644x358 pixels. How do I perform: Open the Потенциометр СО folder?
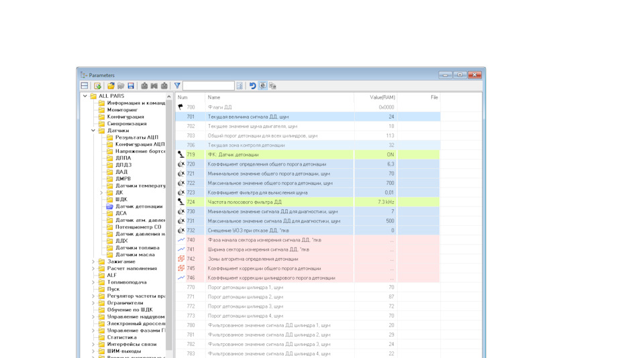point(138,227)
